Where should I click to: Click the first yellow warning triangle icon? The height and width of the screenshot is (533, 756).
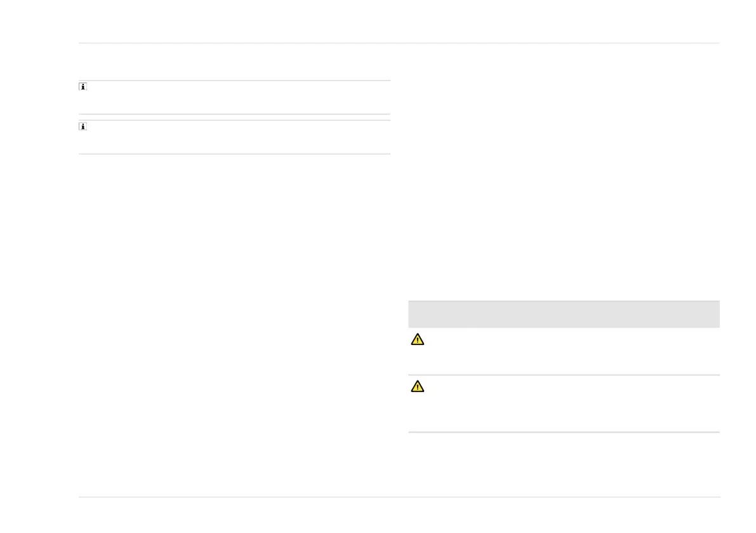[x=418, y=339]
